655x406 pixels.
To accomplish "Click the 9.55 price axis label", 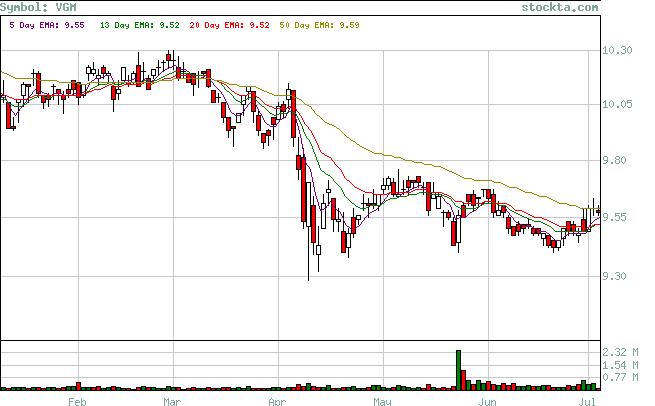I will pyautogui.click(x=614, y=217).
